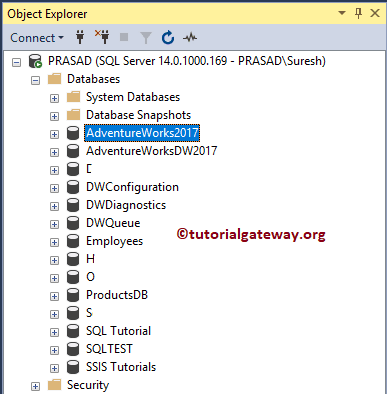Click the O database icon
The image size is (387, 394).
tap(73, 277)
